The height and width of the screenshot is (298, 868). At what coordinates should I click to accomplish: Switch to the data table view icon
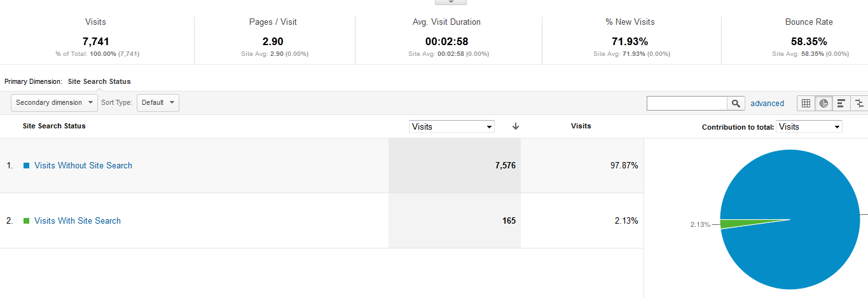coord(806,103)
